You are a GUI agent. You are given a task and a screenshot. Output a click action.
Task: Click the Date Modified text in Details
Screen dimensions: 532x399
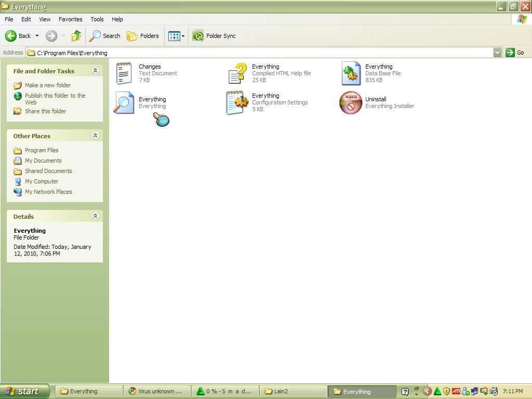click(x=52, y=250)
